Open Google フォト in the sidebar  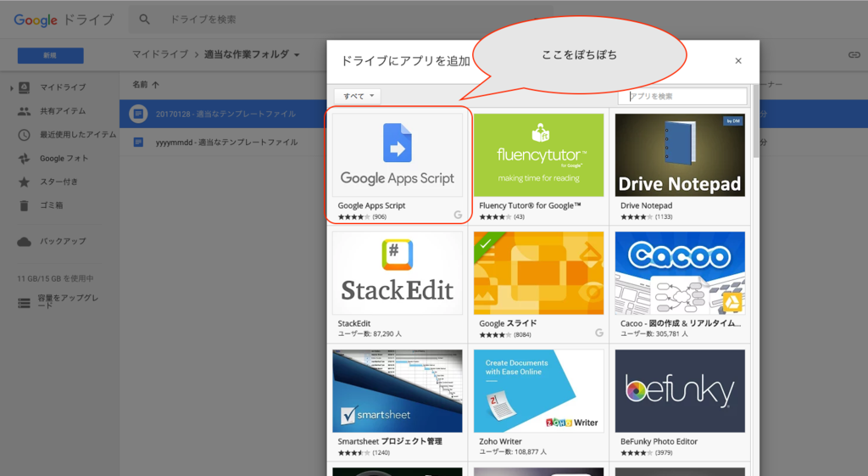tap(64, 159)
